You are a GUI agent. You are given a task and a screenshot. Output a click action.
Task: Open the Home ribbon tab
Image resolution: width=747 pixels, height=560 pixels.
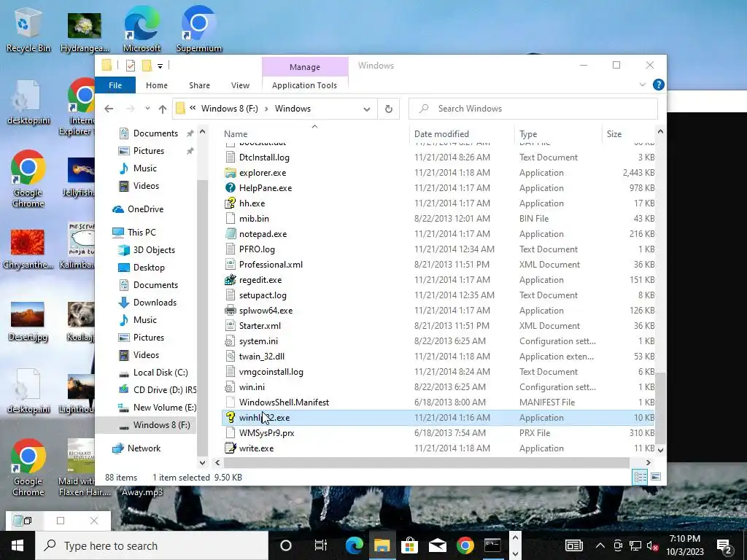pyautogui.click(x=157, y=85)
